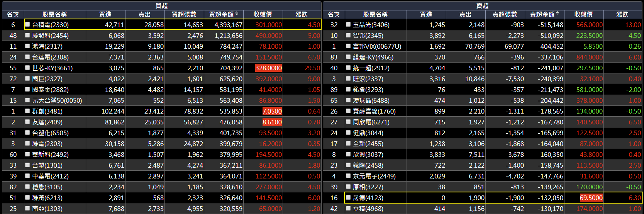The image size is (644, 214).
Task: Open stock 國巨(2327)
Action: coord(47,79)
